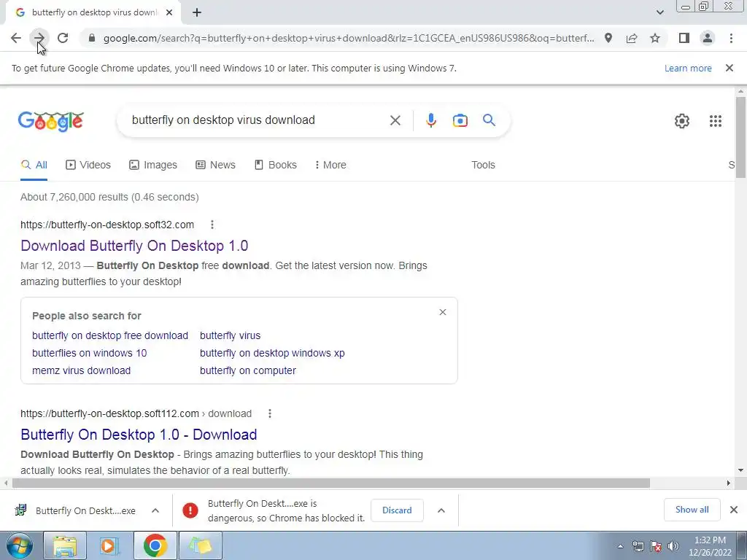Viewport: 747px width, 560px height.
Task: Switch to the News results tab
Action: pos(215,165)
